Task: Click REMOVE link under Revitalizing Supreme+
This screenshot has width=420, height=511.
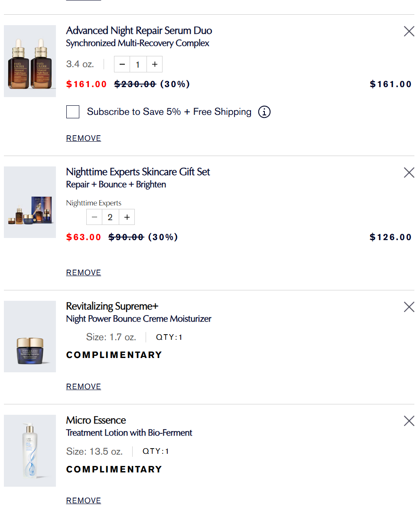Action: pos(84,387)
